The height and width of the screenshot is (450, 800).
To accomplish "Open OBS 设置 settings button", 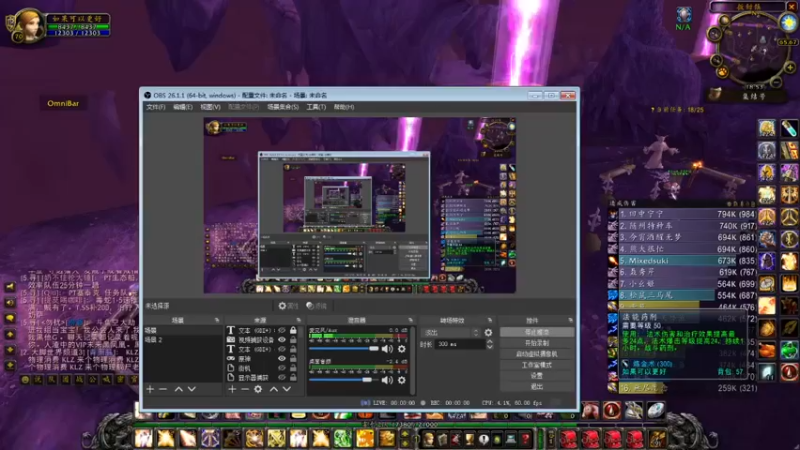I will (x=537, y=376).
